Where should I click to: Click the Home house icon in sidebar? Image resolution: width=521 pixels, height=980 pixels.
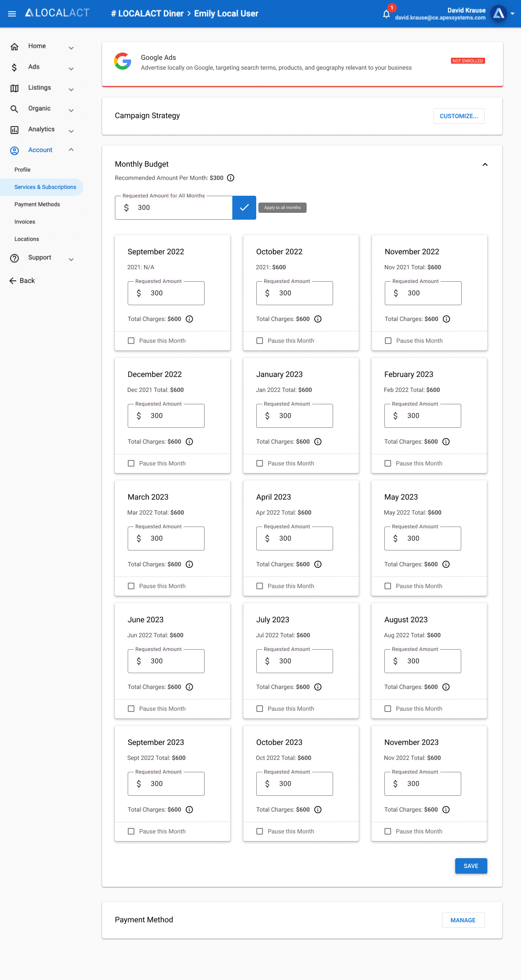coord(15,46)
